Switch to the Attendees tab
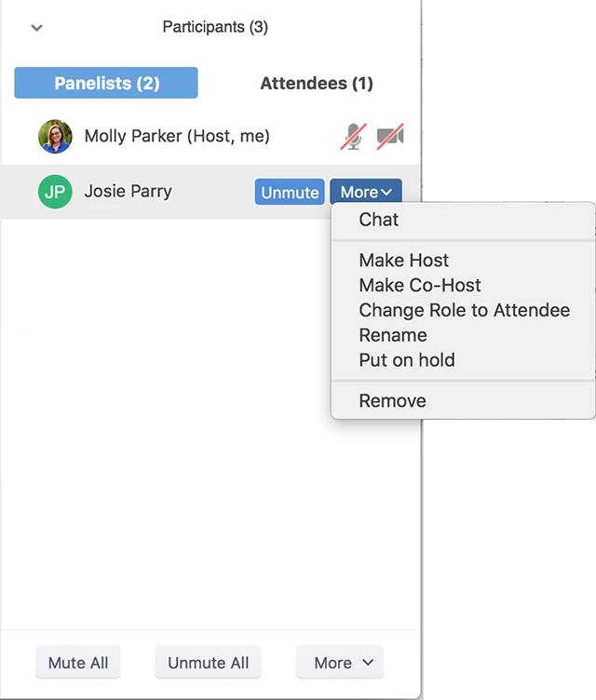 [x=317, y=83]
